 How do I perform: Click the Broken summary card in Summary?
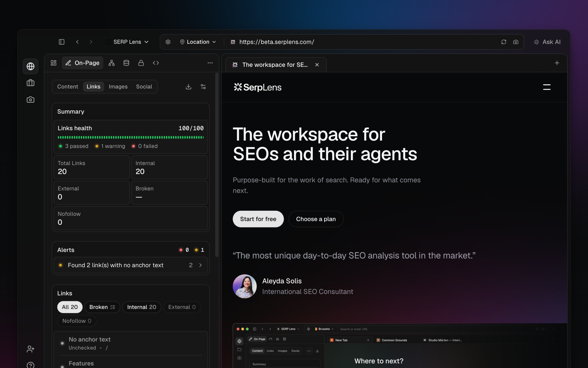click(x=170, y=193)
